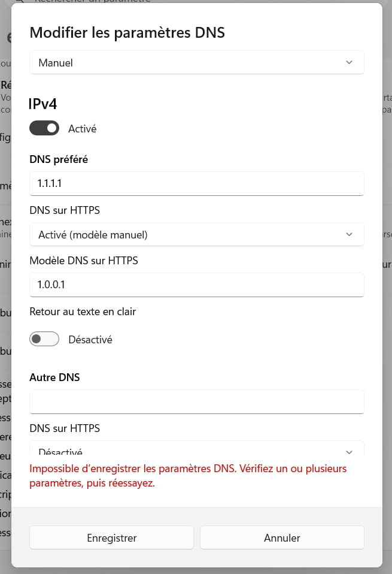Viewport: 392px width, 574px height.
Task: Click the IPv4 section heading
Action: click(42, 104)
